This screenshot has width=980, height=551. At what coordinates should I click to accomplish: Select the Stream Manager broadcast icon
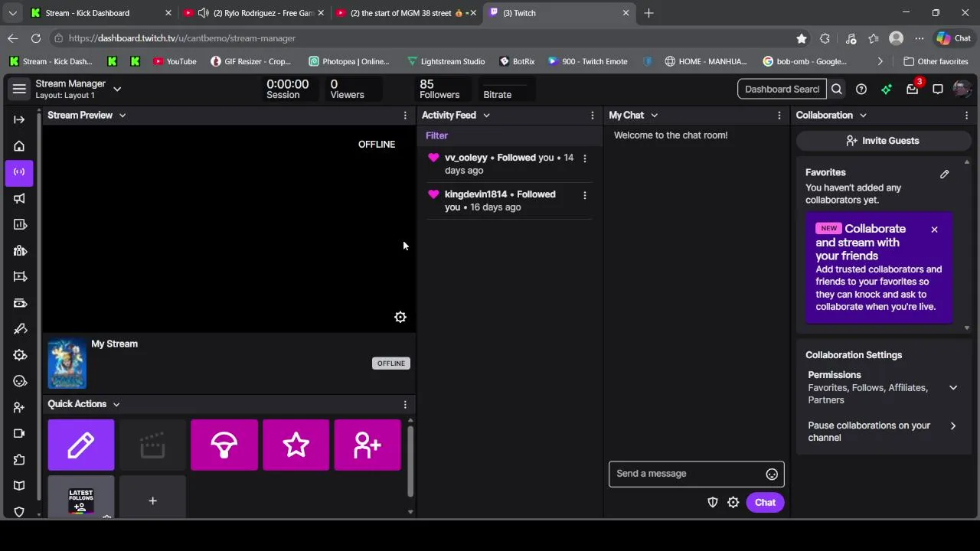[x=19, y=171]
